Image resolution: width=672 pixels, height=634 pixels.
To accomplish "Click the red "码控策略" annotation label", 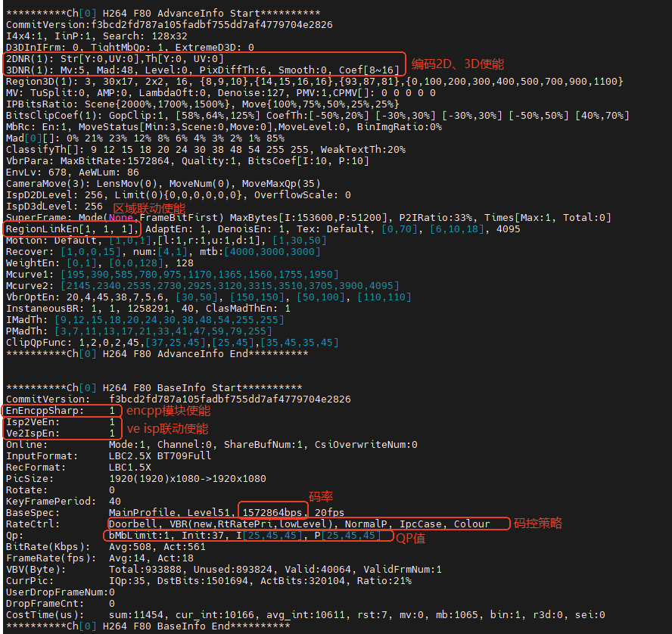I will click(x=537, y=524).
